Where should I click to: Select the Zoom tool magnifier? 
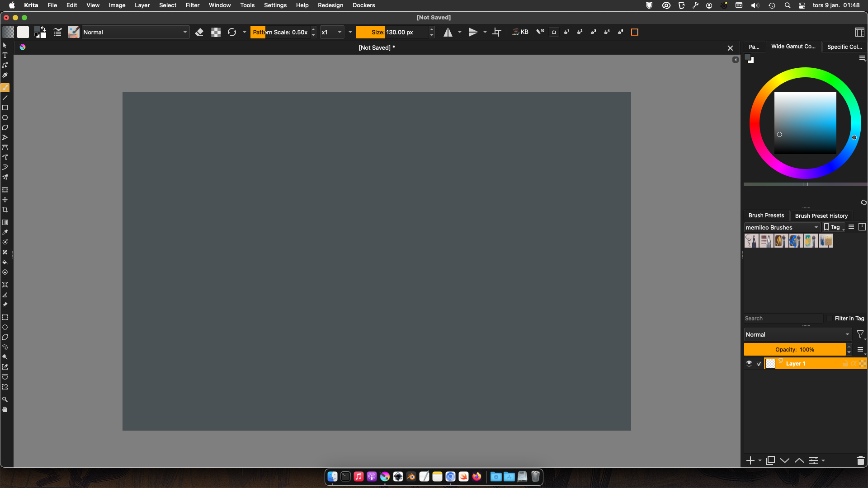tap(5, 400)
